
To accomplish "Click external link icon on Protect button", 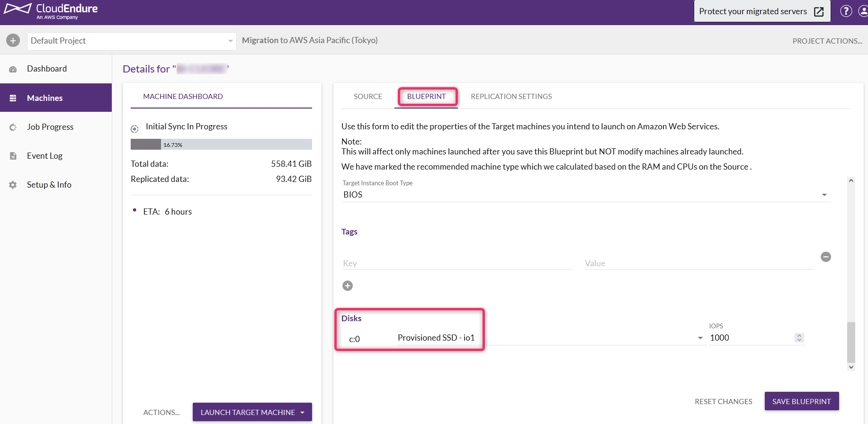I will (819, 12).
